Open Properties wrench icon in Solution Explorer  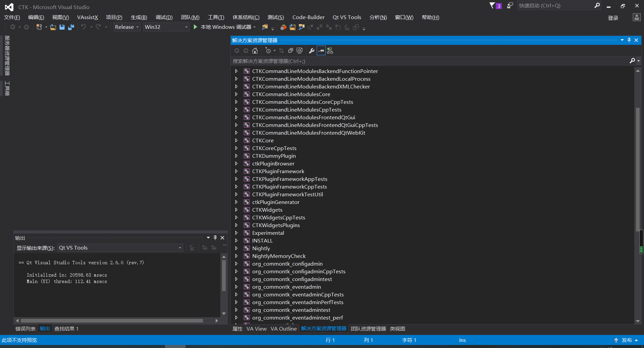click(312, 51)
